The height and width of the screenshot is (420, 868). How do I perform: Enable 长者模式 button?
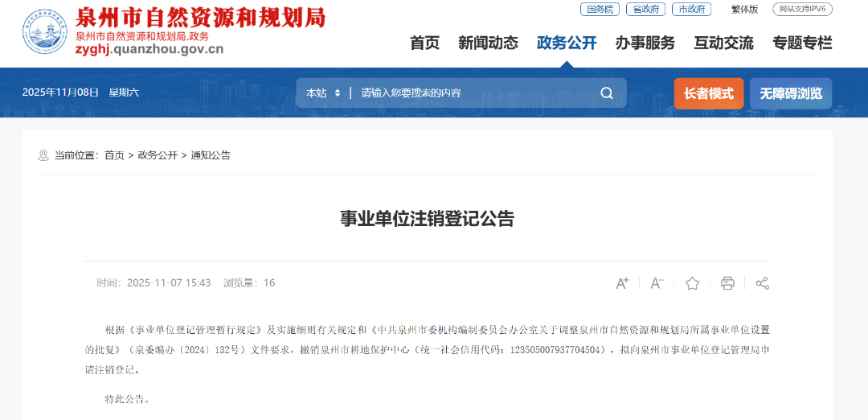(709, 93)
